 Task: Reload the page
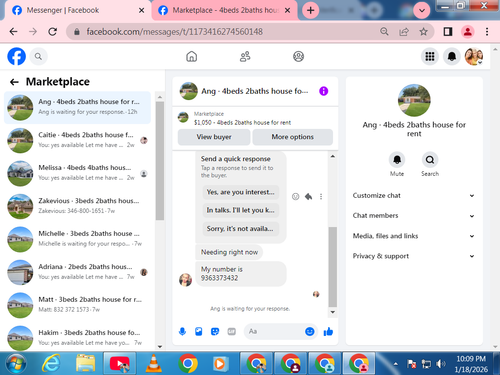[x=53, y=32]
